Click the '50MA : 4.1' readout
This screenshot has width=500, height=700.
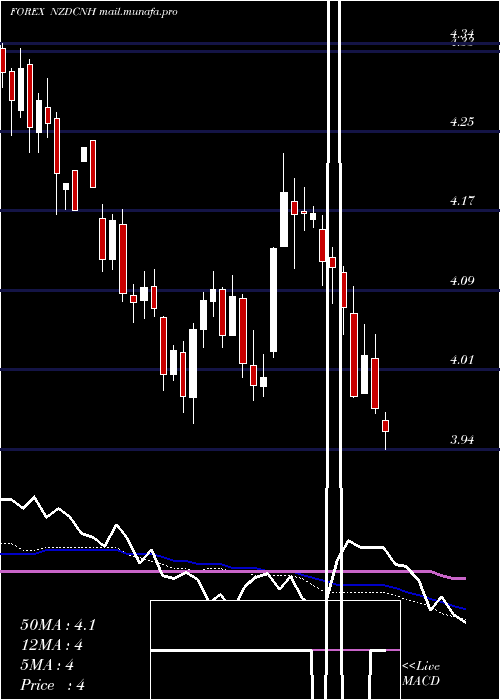pyautogui.click(x=58, y=625)
